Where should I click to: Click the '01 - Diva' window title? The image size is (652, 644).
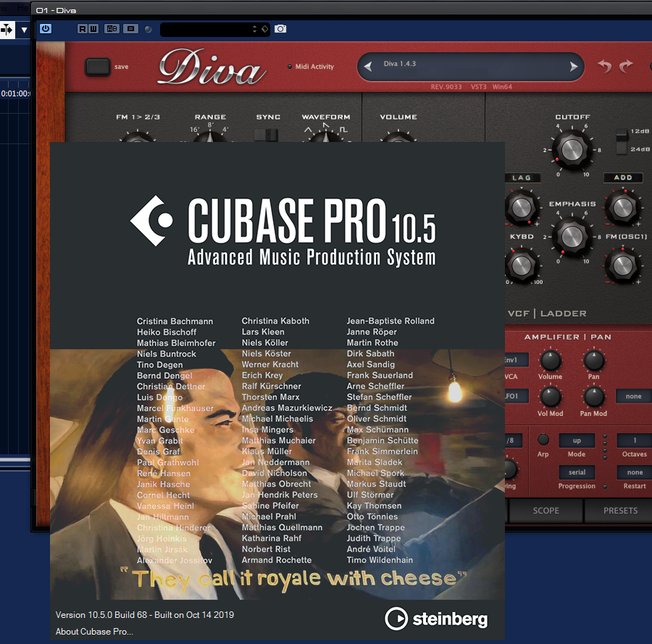tap(56, 10)
